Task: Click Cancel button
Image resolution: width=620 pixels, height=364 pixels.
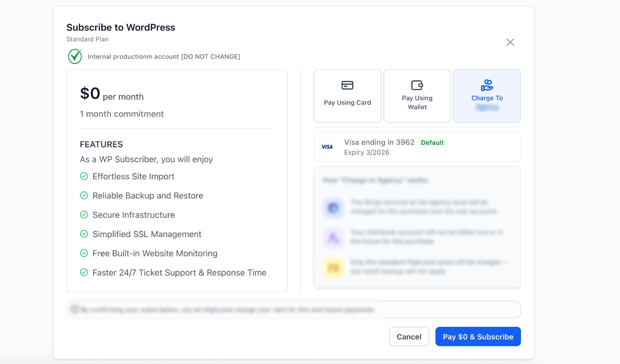Action: [409, 336]
